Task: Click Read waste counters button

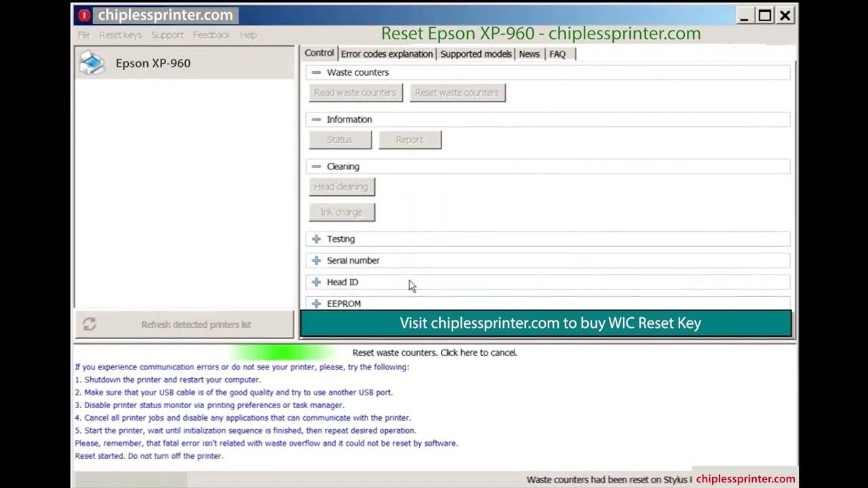Action: tap(355, 93)
